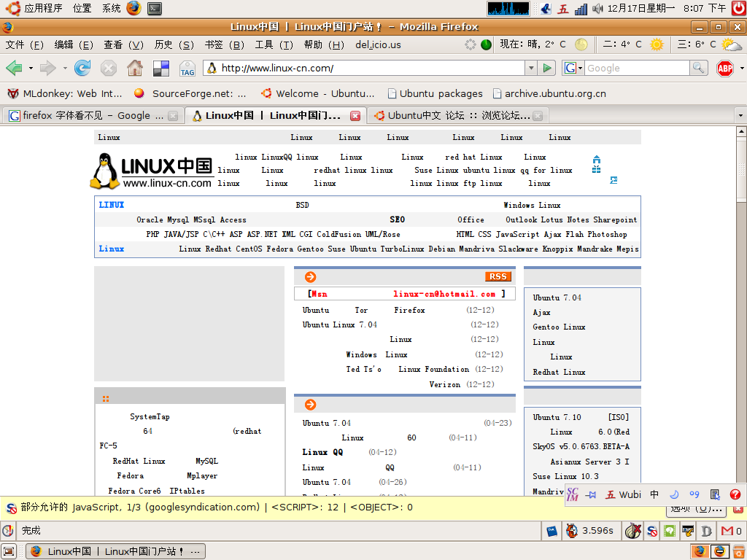The width and height of the screenshot is (747, 560).
Task: Switch to the Ubuntu中文 论坛 tab
Action: click(x=458, y=115)
